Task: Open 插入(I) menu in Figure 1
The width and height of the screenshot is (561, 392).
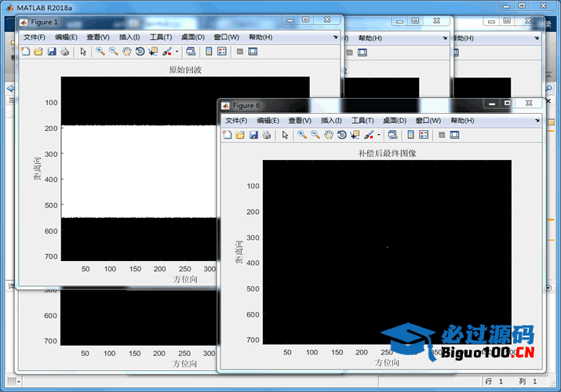Action: [x=129, y=37]
